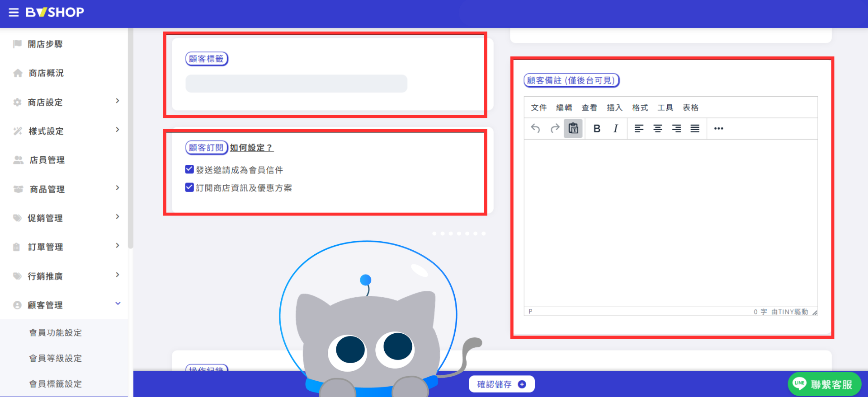Show more toolbar options (three dots)
The image size is (868, 397).
point(719,129)
